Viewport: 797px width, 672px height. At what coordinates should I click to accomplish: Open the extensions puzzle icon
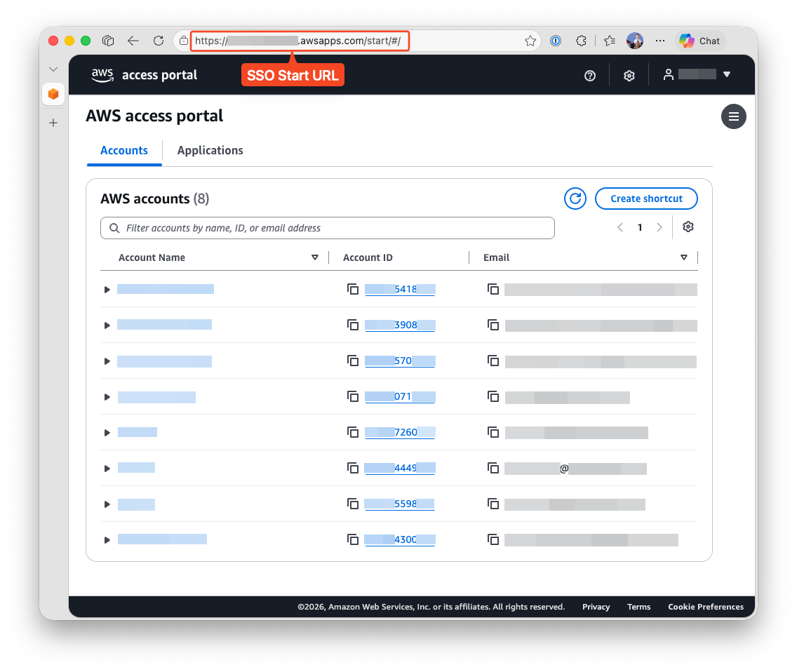tap(581, 41)
